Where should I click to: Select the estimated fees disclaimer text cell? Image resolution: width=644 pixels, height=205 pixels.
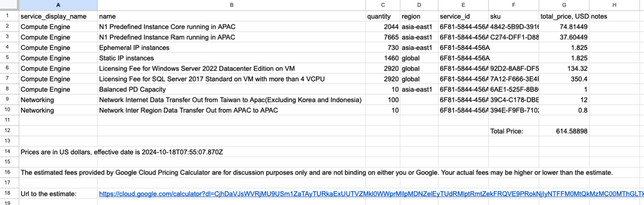317,173
